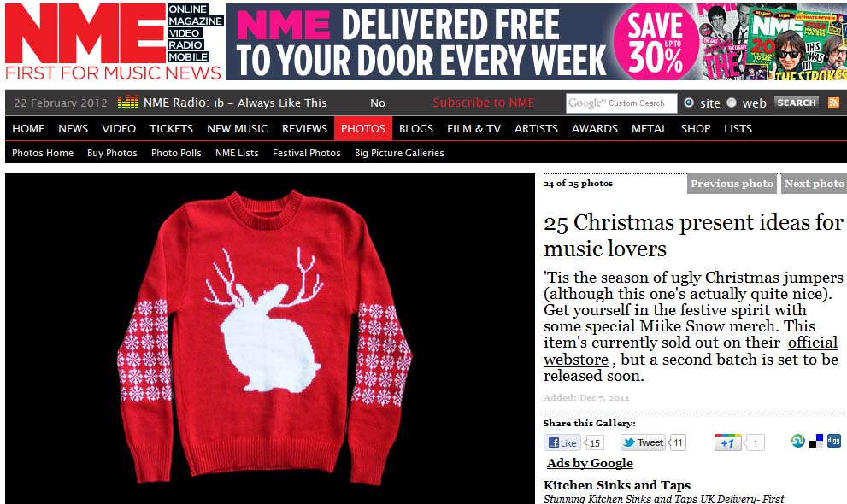This screenshot has height=504, width=847.
Task: Open the Photos tab in main navigation
Action: pyautogui.click(x=363, y=128)
